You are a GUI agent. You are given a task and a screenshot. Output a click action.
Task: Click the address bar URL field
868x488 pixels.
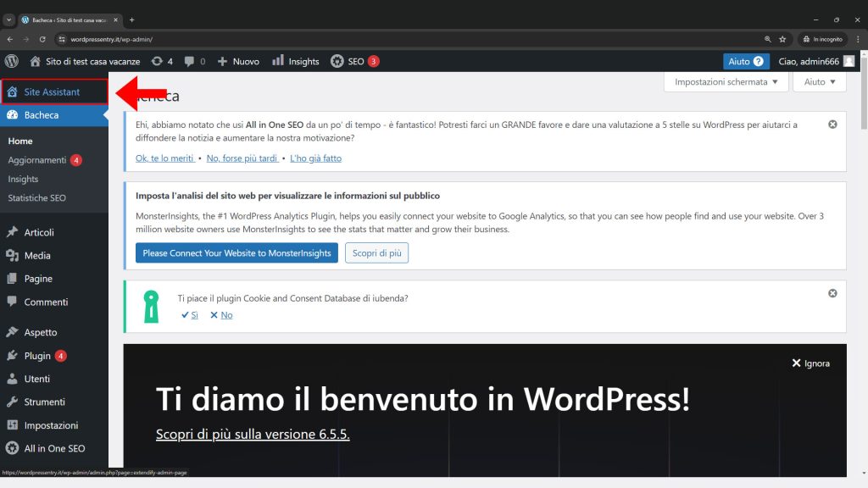pos(409,39)
